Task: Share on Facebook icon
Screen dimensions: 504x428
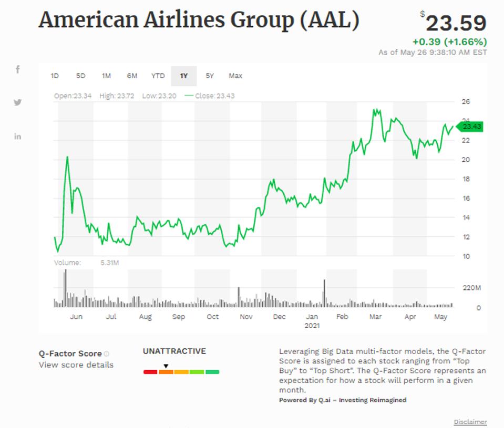Action: pyautogui.click(x=17, y=69)
